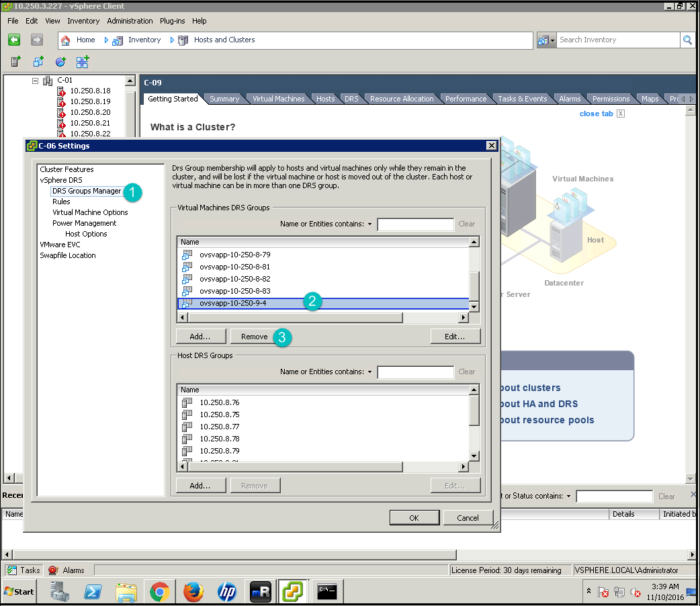The image size is (700, 606).
Task: Click the Home icon in breadcrumb bar
Action: tap(66, 40)
